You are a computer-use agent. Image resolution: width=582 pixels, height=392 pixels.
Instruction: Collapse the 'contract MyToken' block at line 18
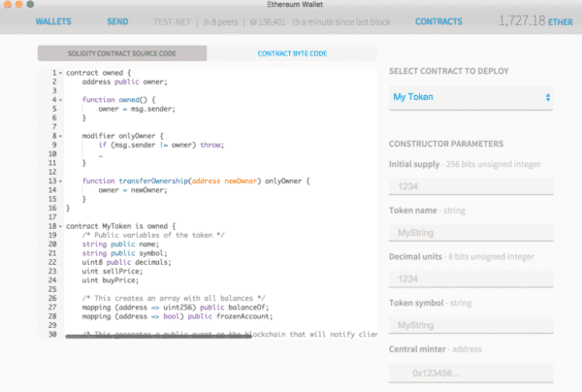click(61, 225)
